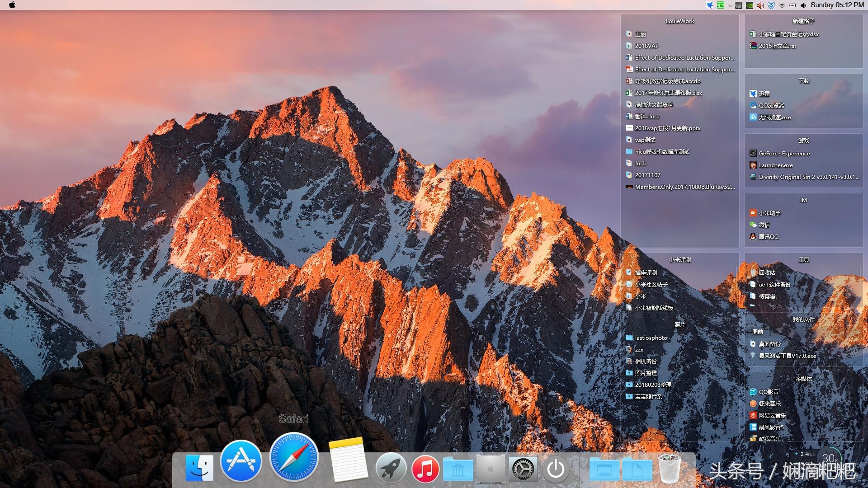This screenshot has height=488, width=868.
Task: Open the iTunes music icon
Action: [425, 469]
